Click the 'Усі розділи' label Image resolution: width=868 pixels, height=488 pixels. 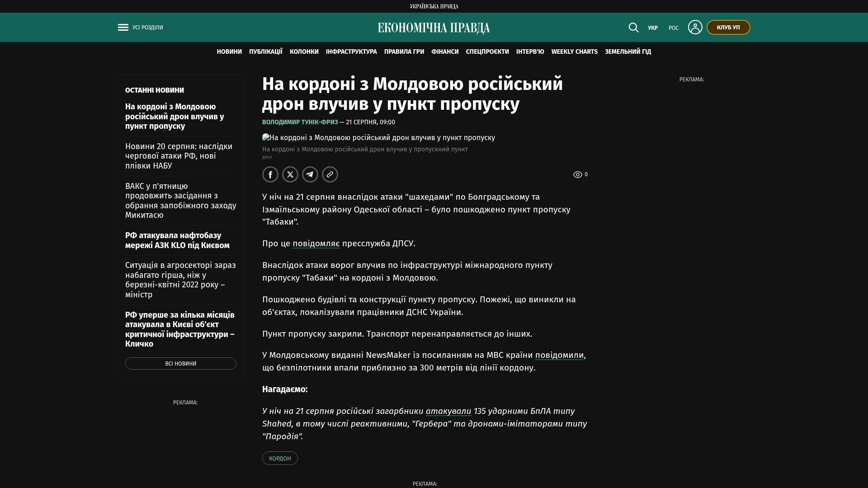click(148, 28)
